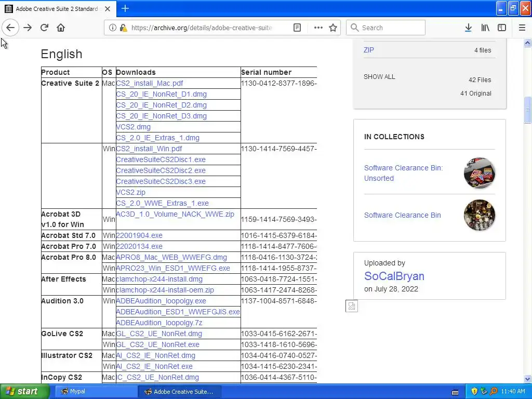
Task: Show site information icon in address bar
Action: (113, 28)
